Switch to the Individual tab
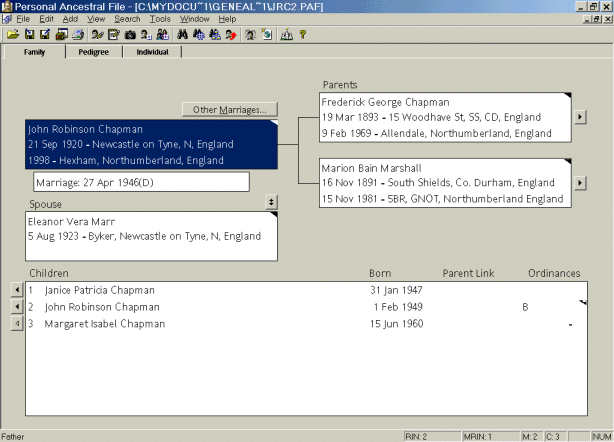 152,53
